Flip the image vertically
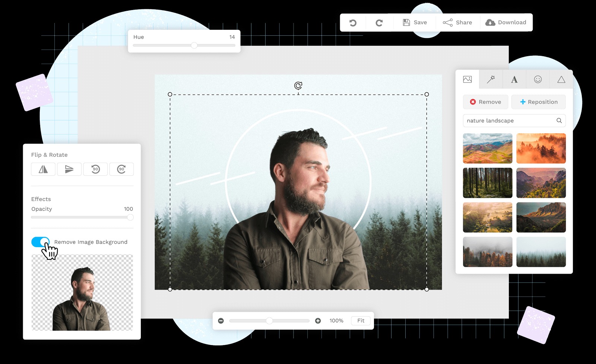The width and height of the screenshot is (596, 364). coord(69,169)
